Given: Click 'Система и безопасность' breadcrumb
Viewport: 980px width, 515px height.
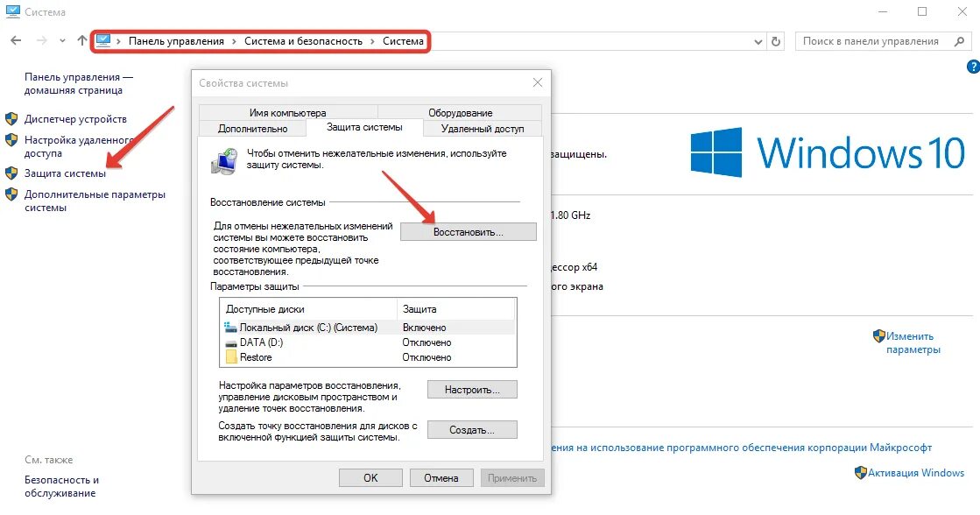Looking at the screenshot, I should coord(303,41).
